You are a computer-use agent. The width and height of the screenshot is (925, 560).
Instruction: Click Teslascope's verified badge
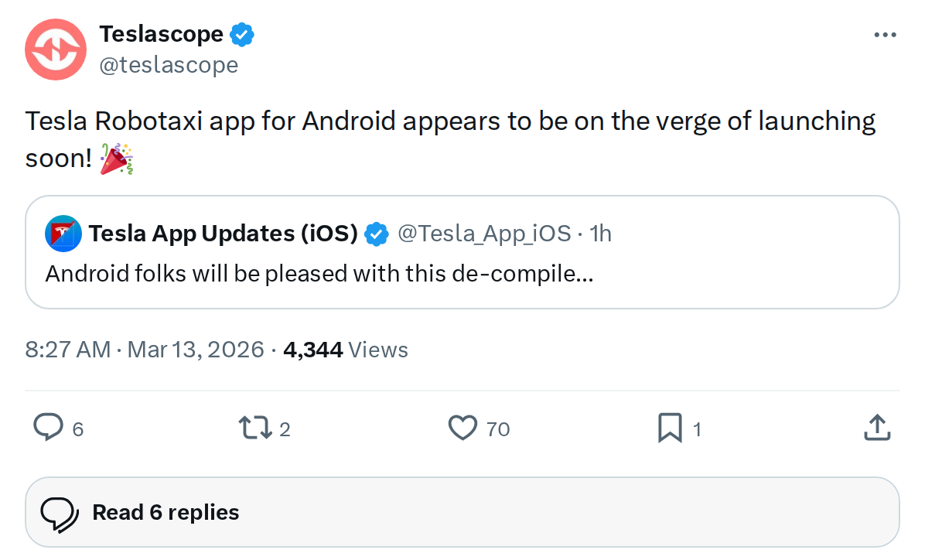point(242,33)
